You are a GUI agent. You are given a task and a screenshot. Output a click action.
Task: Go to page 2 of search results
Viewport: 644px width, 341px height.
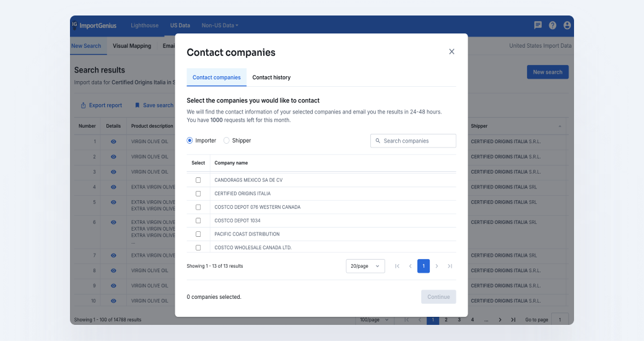(x=446, y=320)
